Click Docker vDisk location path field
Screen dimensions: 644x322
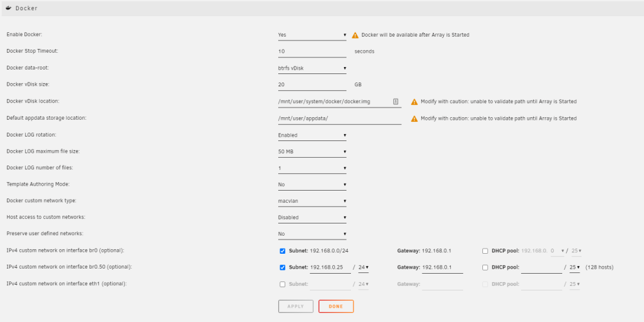tap(339, 102)
